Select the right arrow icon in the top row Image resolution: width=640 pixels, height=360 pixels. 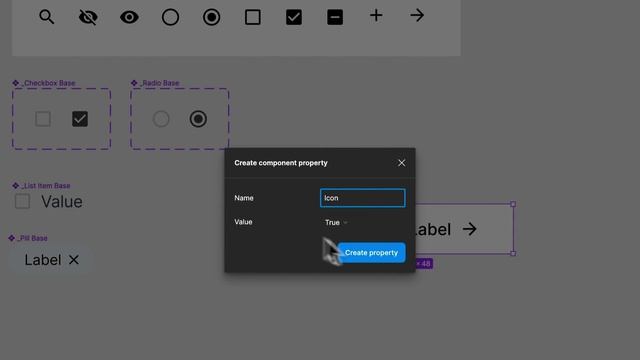[417, 16]
